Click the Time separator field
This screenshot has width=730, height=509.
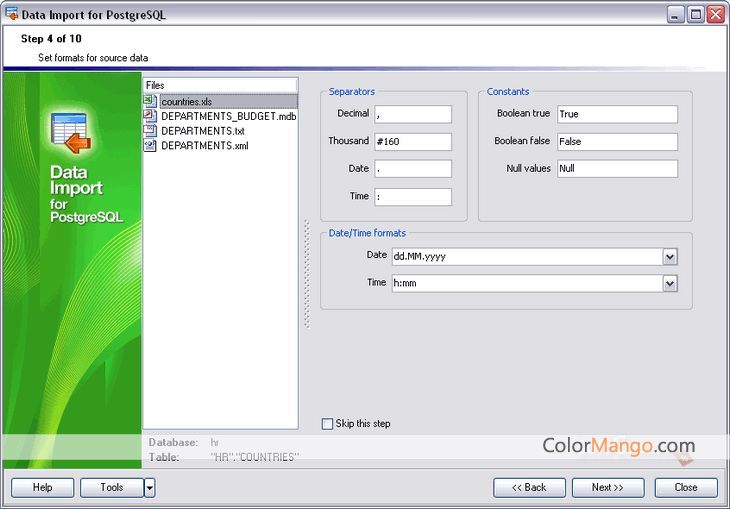click(x=413, y=197)
